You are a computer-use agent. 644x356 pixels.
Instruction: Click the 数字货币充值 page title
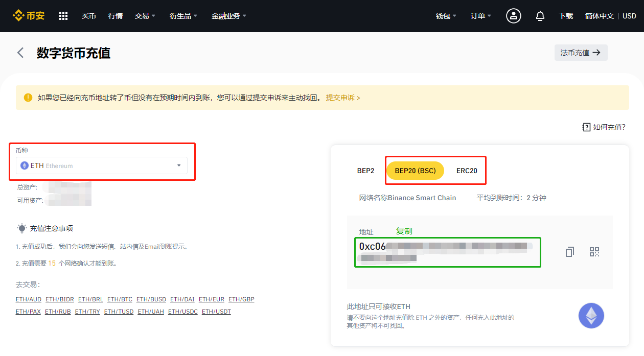point(74,53)
